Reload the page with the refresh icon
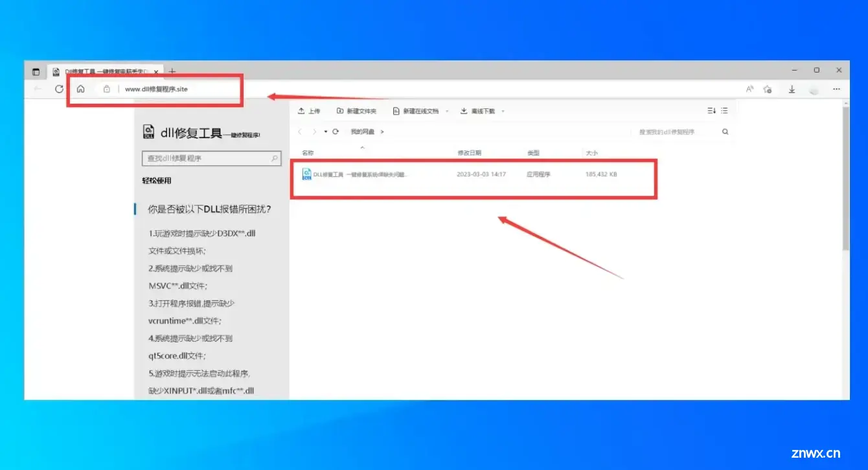This screenshot has height=470, width=868. (x=59, y=89)
